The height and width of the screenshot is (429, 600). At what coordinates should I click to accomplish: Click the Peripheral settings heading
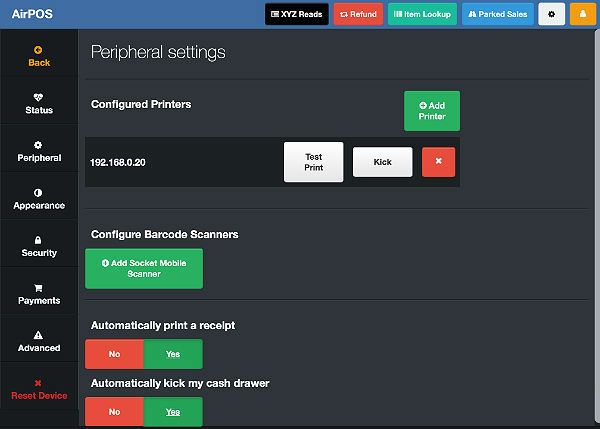(x=158, y=52)
